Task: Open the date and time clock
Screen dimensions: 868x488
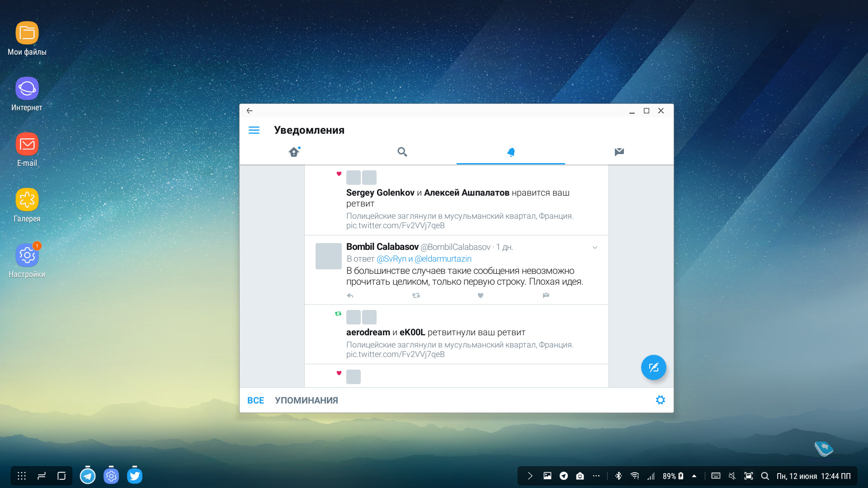Action: [814, 476]
